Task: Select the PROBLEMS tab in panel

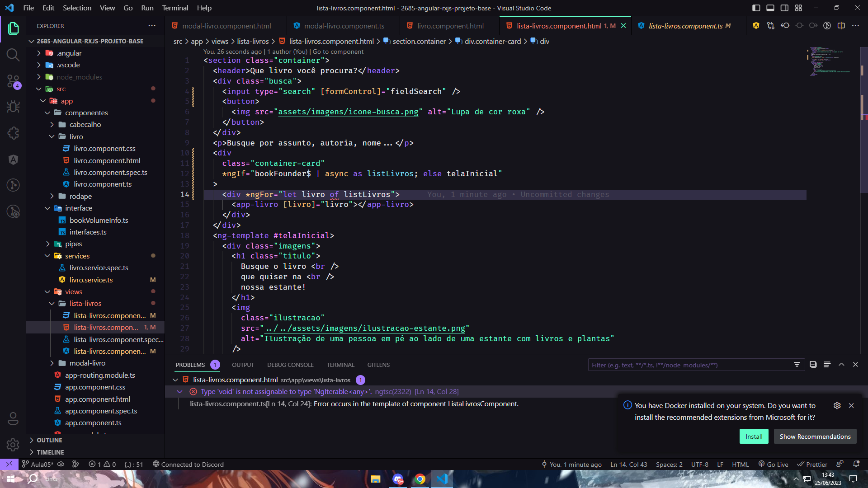Action: [x=190, y=365]
